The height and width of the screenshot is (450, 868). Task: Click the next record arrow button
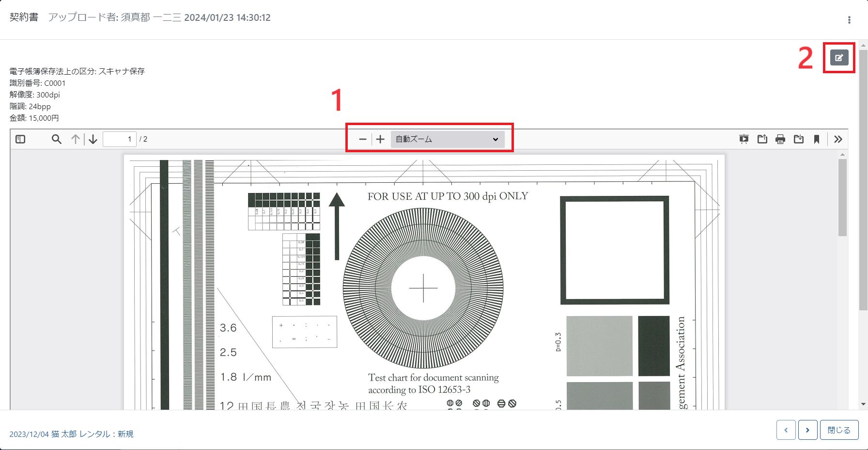(x=807, y=430)
